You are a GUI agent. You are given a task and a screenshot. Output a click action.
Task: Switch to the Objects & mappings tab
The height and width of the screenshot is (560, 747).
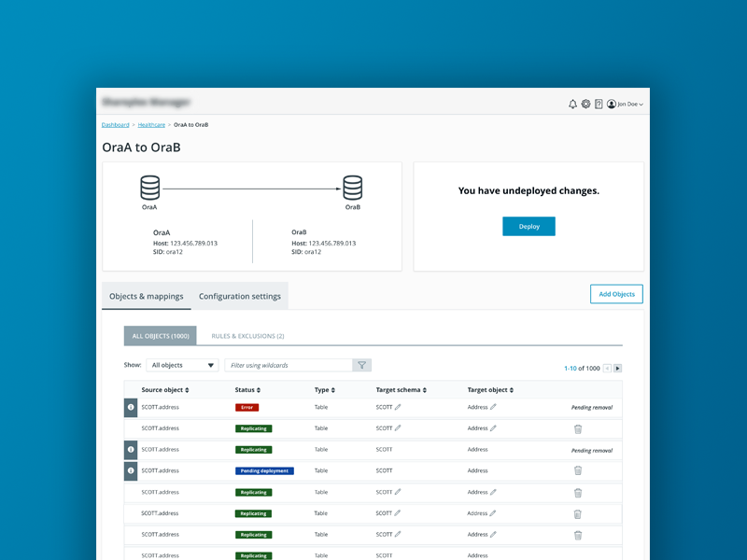[147, 296]
